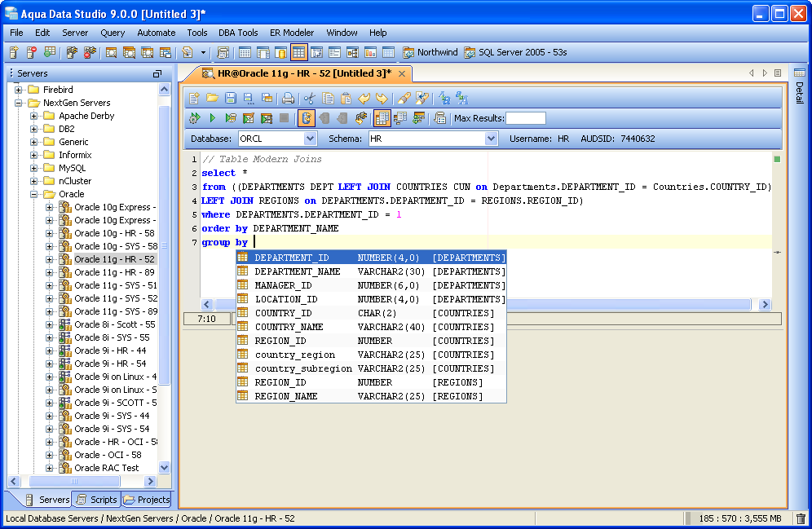The image size is (812, 529).
Task: Open the File menu
Action: (16, 33)
